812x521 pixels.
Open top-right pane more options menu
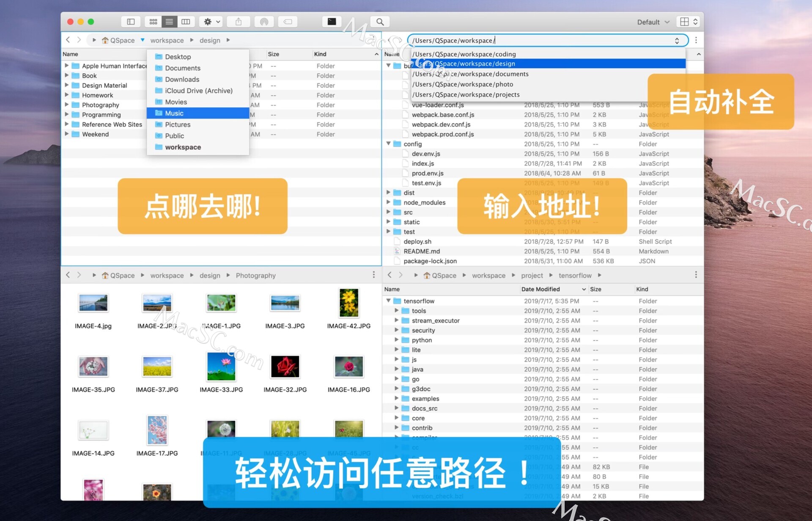pyautogui.click(x=696, y=40)
